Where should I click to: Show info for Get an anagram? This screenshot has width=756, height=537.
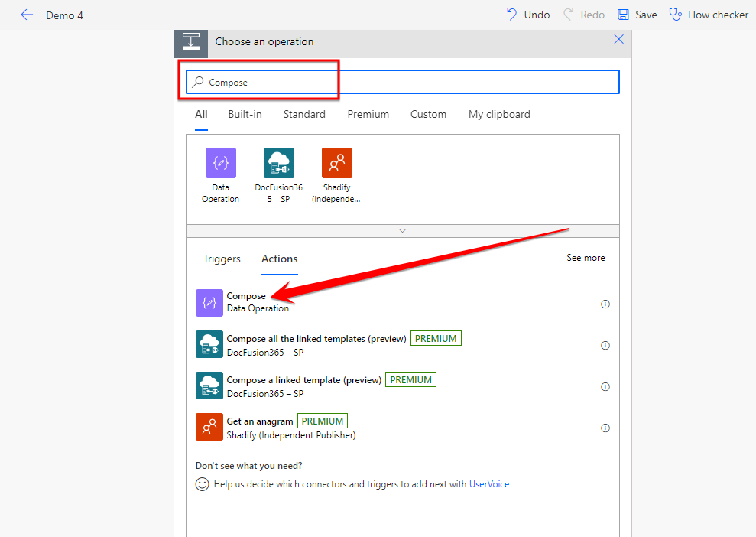[x=605, y=428]
